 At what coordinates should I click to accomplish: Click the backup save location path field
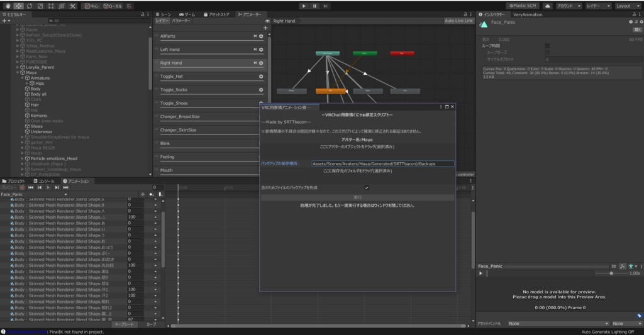coord(382,163)
